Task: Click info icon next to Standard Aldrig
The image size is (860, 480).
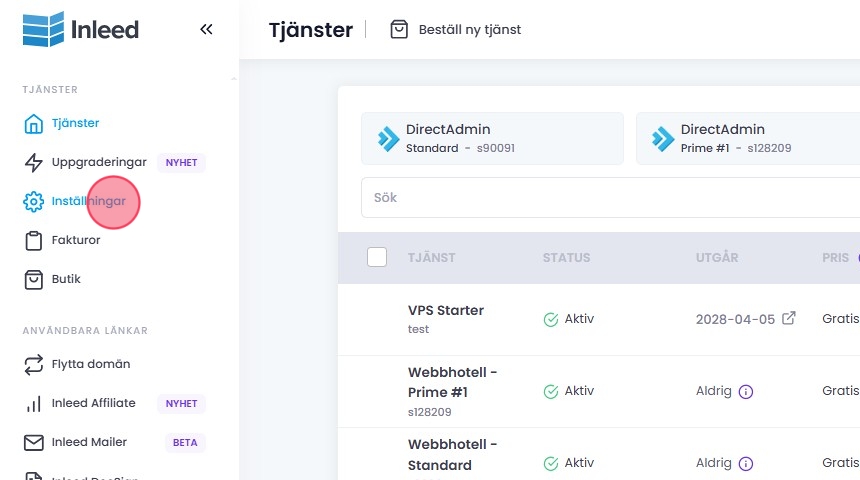Action: point(746,464)
